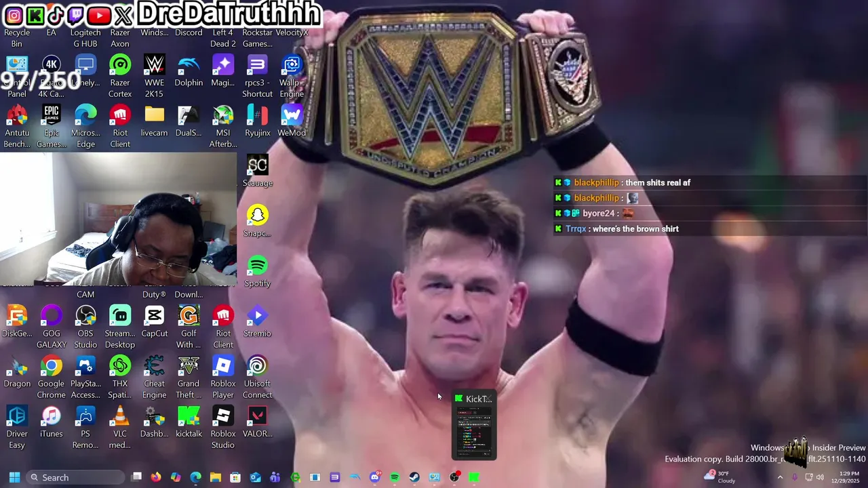The height and width of the screenshot is (488, 868).
Task: Select the DiskGenius desktop icon
Action: click(17, 322)
